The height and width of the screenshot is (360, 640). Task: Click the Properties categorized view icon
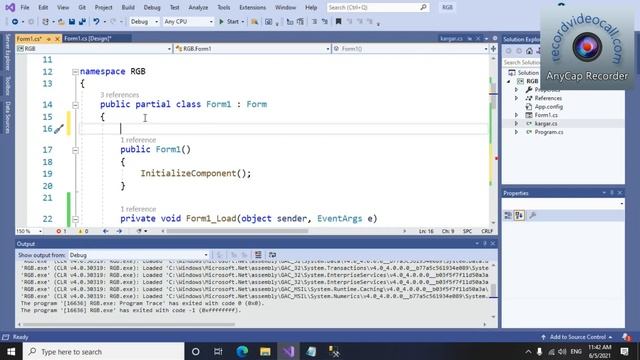508,215
